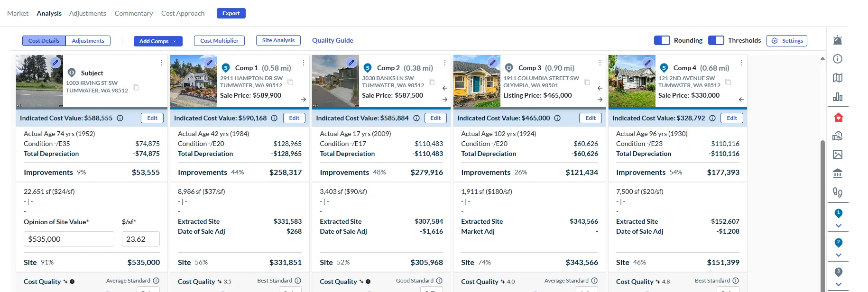Image resolution: width=868 pixels, height=292 pixels.
Task: Select map pin number 2 in sidebar
Action: tap(839, 243)
